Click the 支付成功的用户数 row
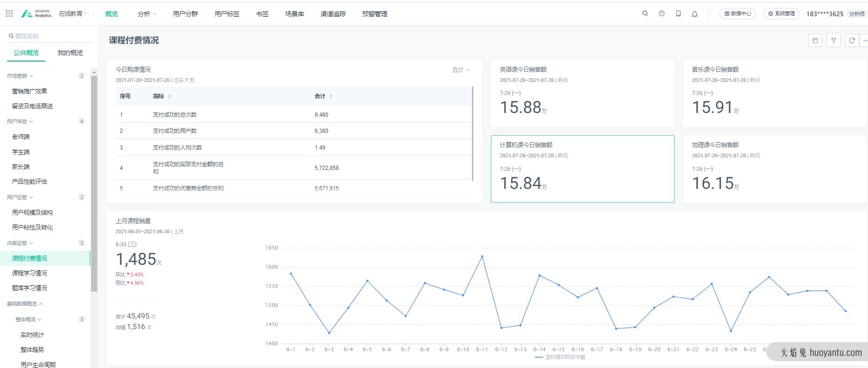 click(294, 131)
